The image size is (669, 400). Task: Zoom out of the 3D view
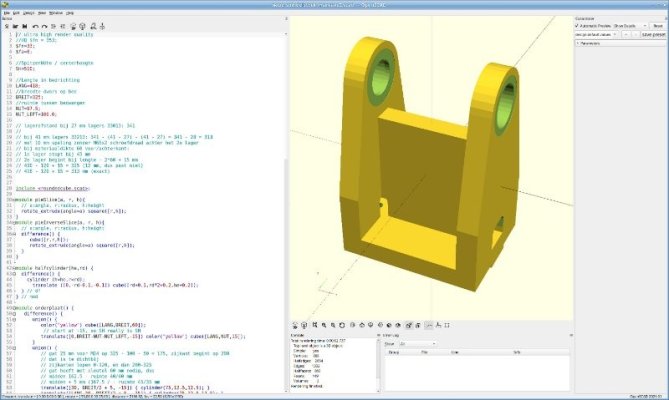coord(333,325)
